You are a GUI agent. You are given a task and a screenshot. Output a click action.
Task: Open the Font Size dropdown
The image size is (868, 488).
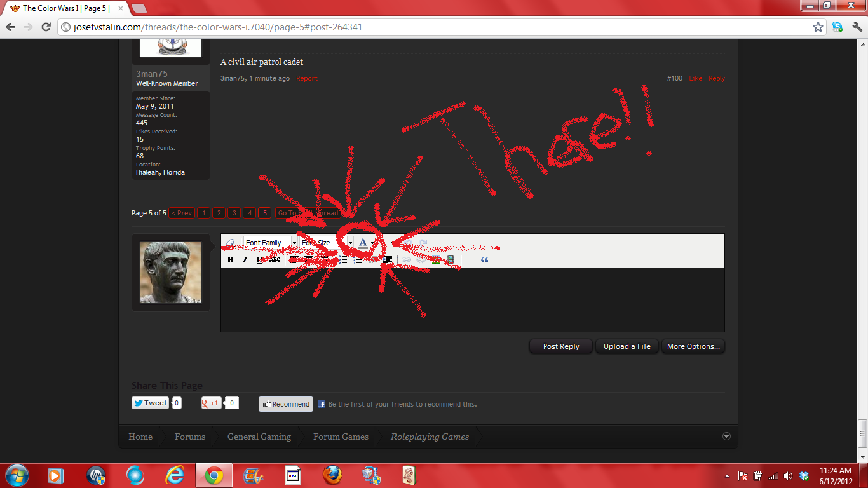coord(350,243)
